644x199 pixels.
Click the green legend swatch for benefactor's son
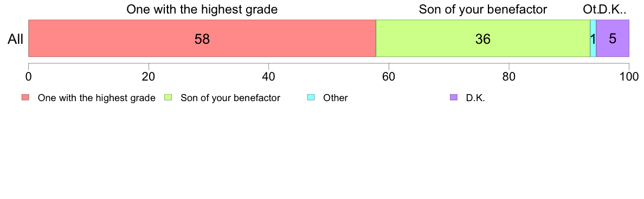click(168, 97)
